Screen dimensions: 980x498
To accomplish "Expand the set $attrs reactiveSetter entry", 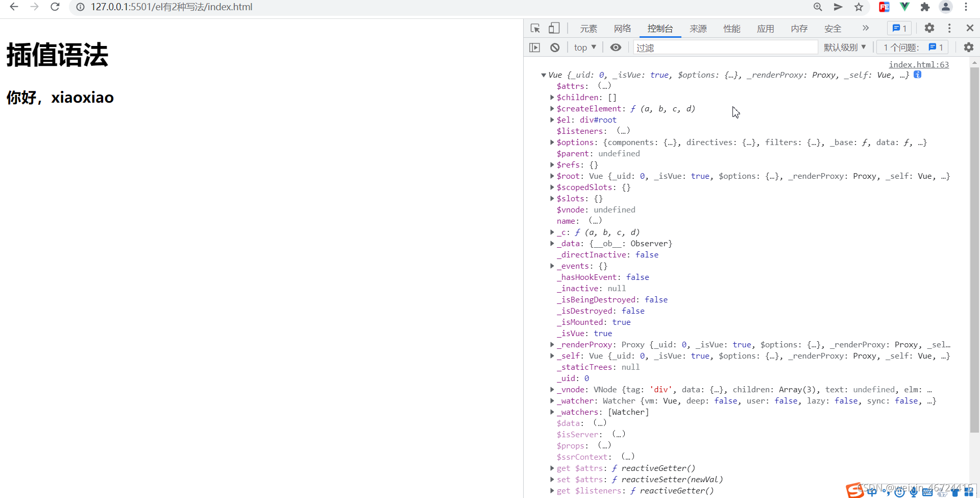I will tap(552, 479).
